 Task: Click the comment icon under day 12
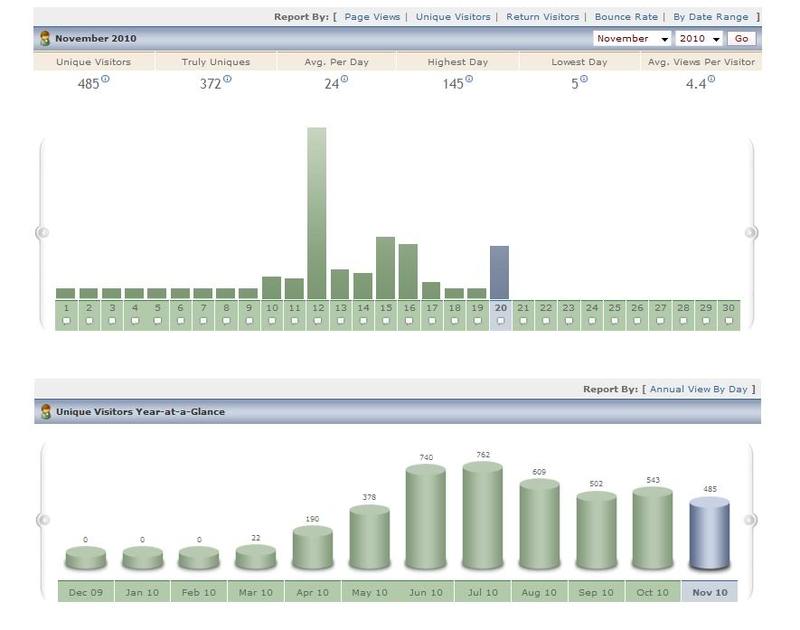tap(318, 321)
